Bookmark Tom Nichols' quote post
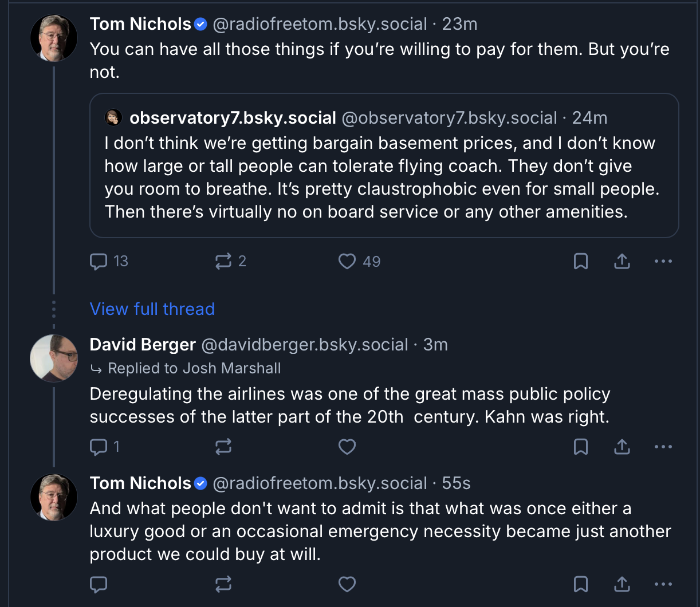The image size is (700, 607). click(x=581, y=262)
